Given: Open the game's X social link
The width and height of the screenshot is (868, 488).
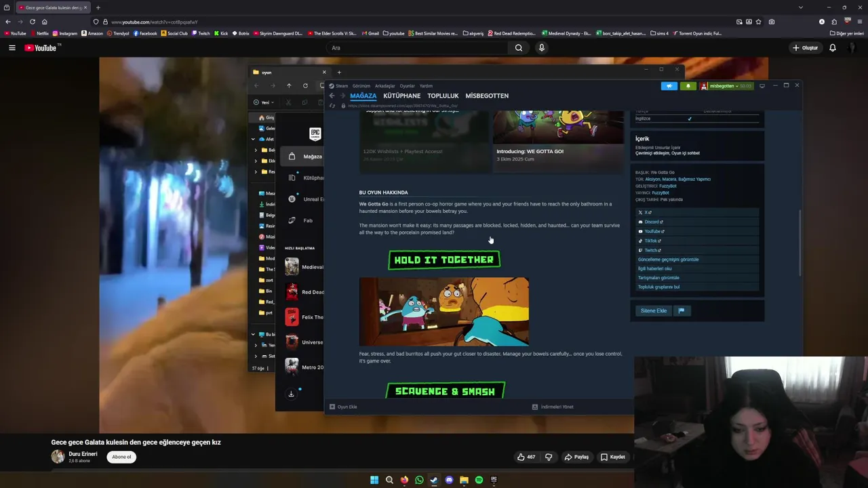Looking at the screenshot, I should pos(697,212).
